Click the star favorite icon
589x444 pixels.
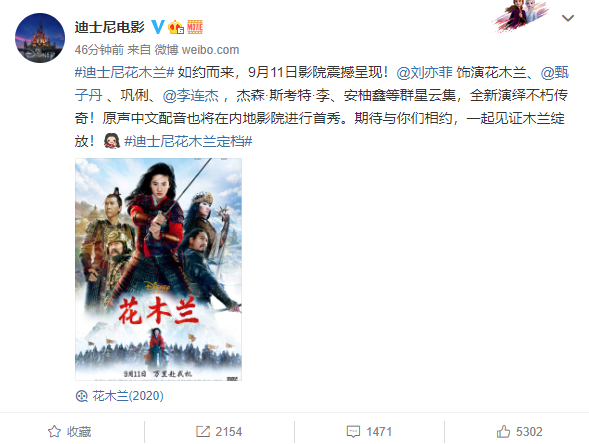54,431
